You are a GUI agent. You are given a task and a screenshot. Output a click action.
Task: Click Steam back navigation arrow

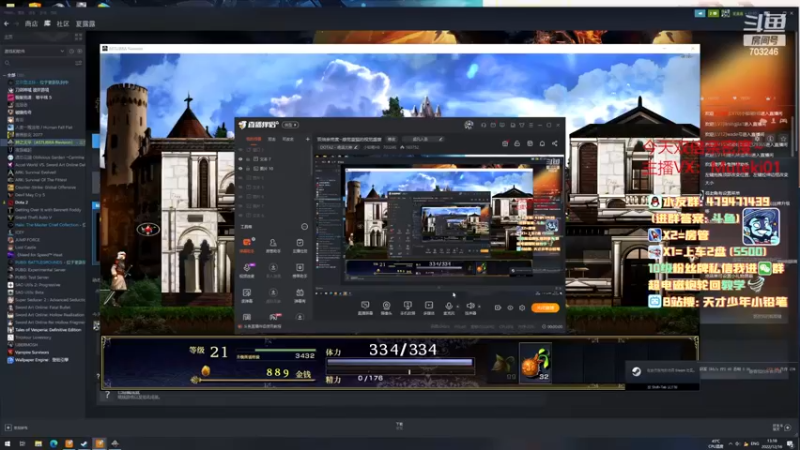pos(6,23)
